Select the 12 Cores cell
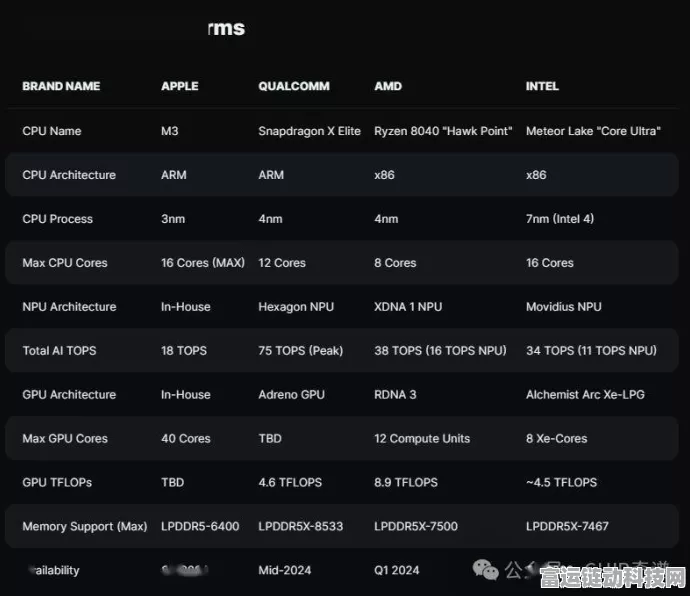 282,263
